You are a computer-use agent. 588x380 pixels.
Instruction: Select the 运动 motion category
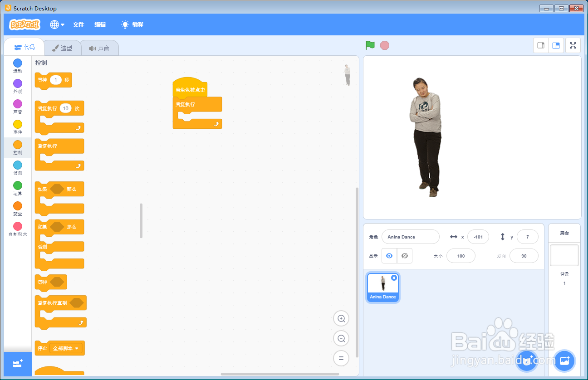[x=18, y=66]
